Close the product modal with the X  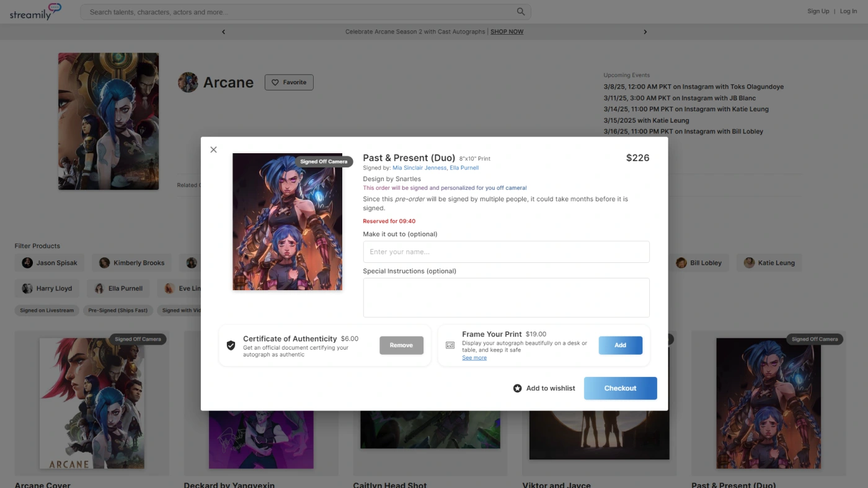point(213,149)
